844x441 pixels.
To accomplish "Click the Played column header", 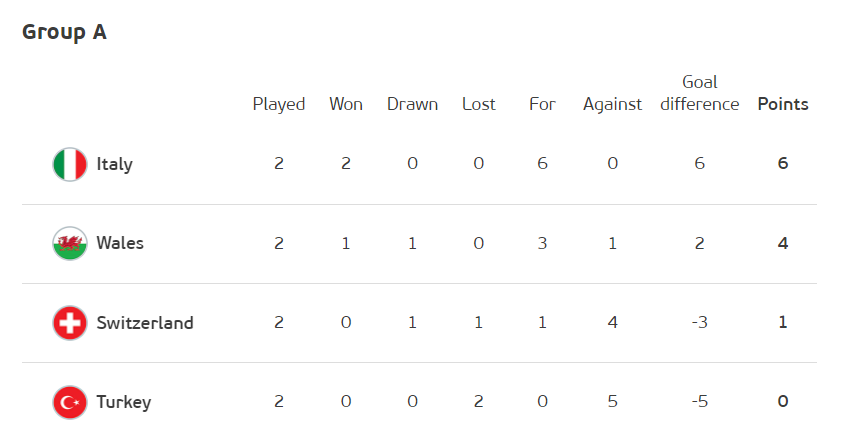I will 279,104.
